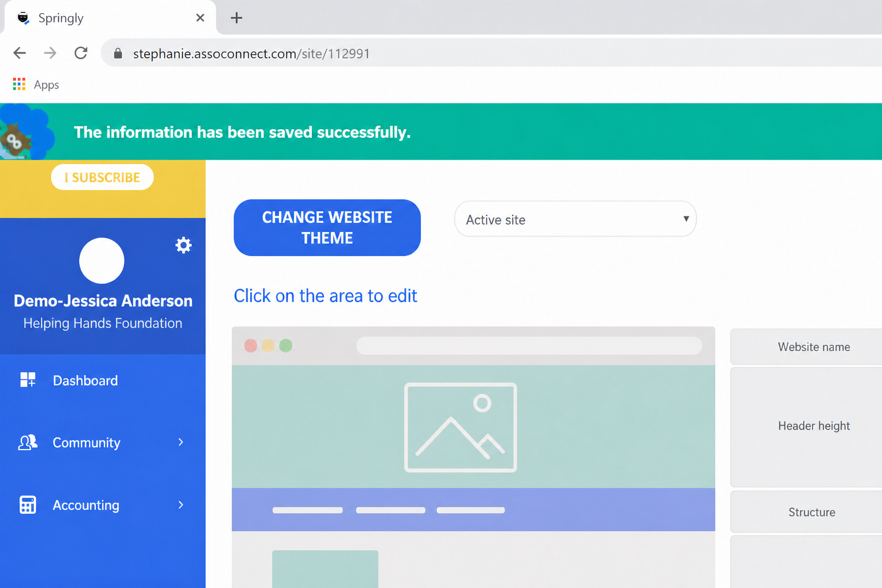Viewport: 882px width, 588px height.
Task: Click the Accounting calculator icon
Action: (x=28, y=505)
